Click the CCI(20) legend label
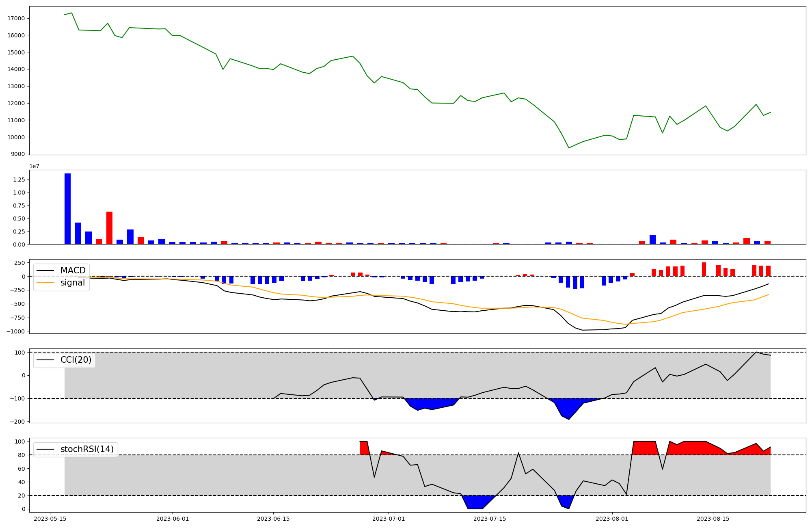This screenshot has height=528, width=812. [76, 360]
